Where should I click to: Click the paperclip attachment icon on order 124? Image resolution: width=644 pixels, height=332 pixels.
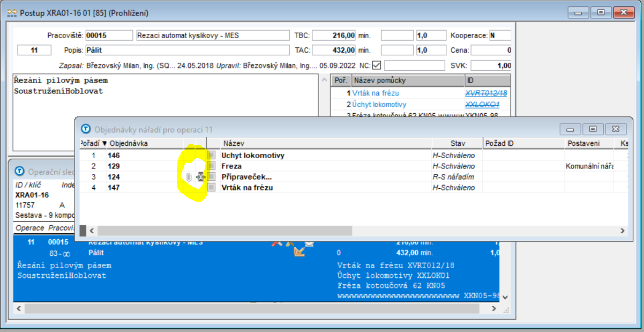pos(189,177)
